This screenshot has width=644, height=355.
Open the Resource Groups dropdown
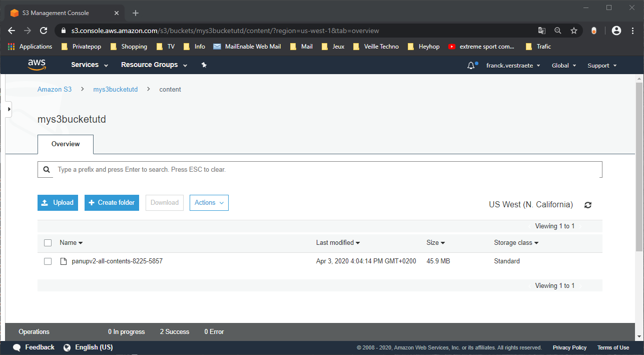[154, 65]
